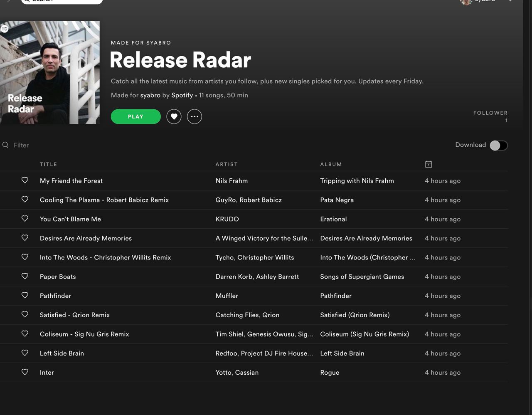Save Desires Are Already Memories with heart
Viewport: 532px width, 415px height.
[x=25, y=237]
